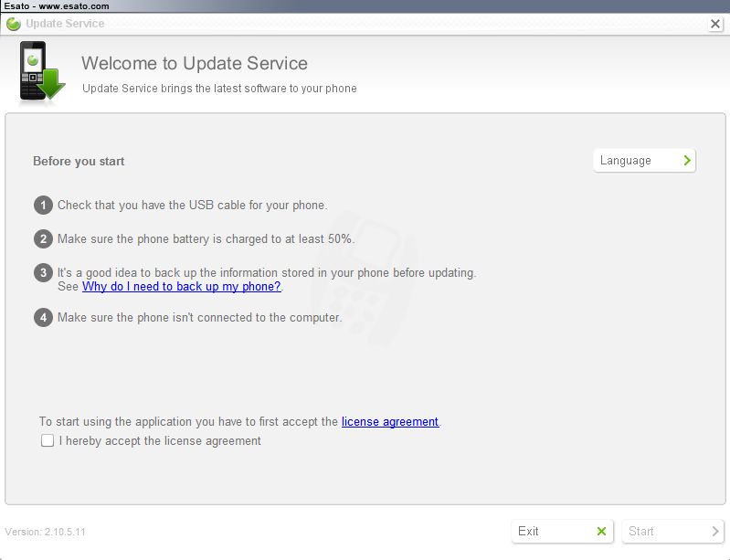Image resolution: width=730 pixels, height=560 pixels.
Task: Click the phone with green arrow icon
Action: pos(42,71)
